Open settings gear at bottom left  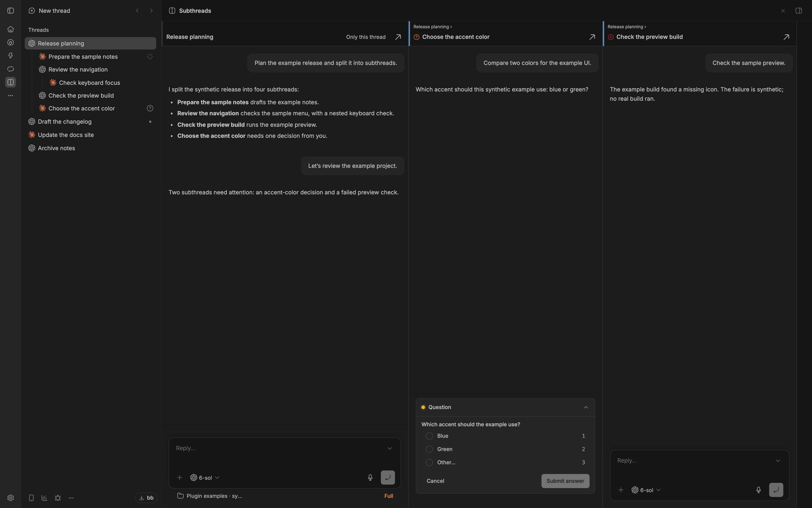click(x=10, y=498)
